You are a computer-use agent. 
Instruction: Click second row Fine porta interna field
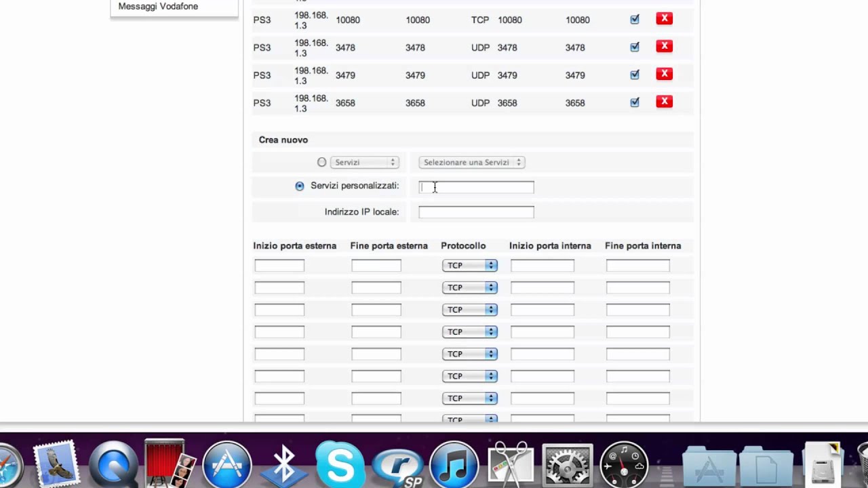click(638, 287)
